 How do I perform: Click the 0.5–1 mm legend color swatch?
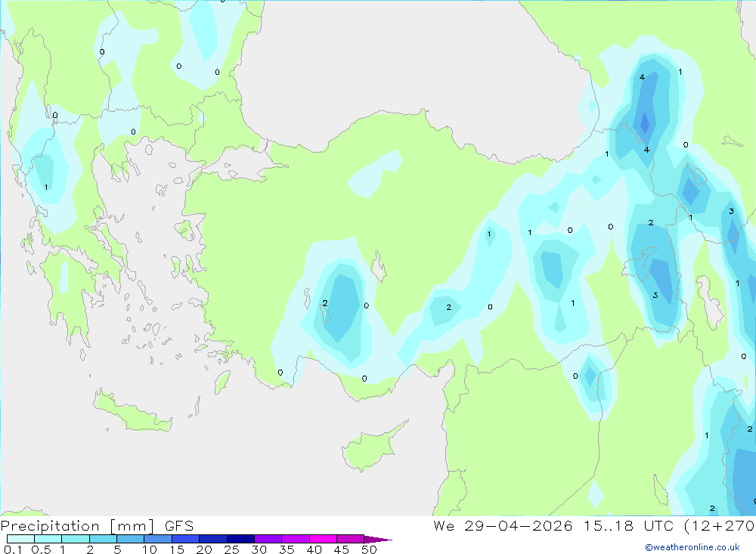coord(48,539)
